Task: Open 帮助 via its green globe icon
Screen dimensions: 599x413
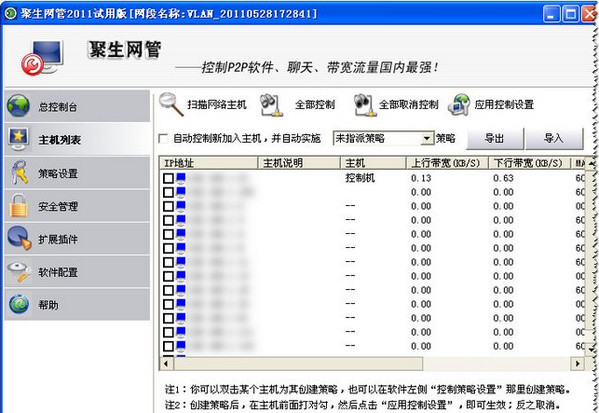Action: [19, 304]
